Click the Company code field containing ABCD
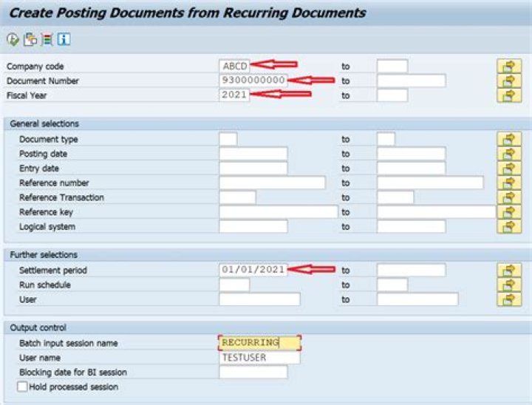 pyautogui.click(x=235, y=66)
